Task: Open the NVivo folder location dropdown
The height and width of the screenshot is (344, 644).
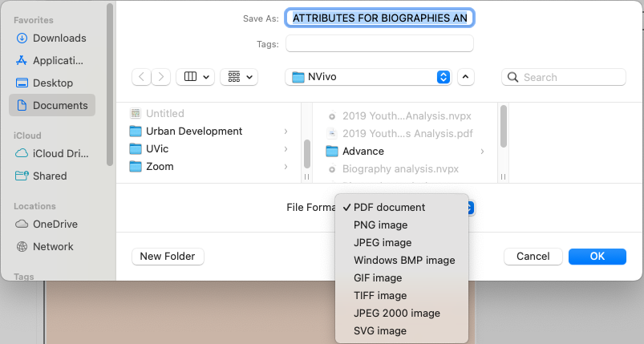Action: point(368,77)
